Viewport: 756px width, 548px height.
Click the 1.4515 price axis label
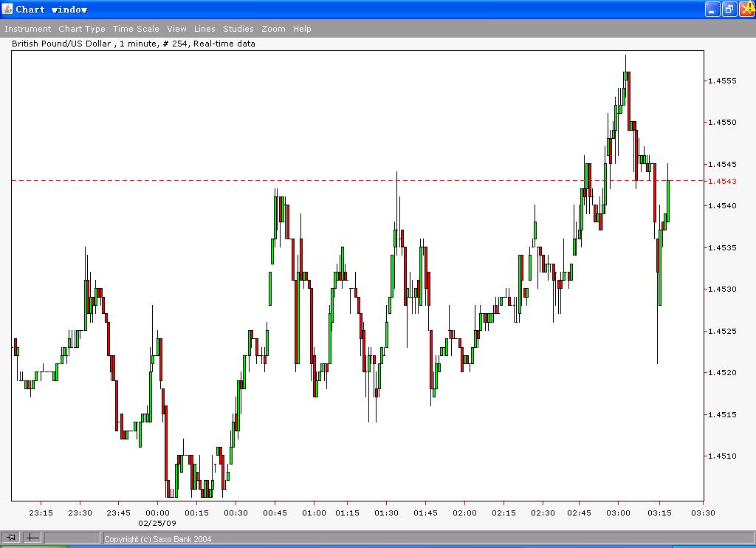coord(722,415)
